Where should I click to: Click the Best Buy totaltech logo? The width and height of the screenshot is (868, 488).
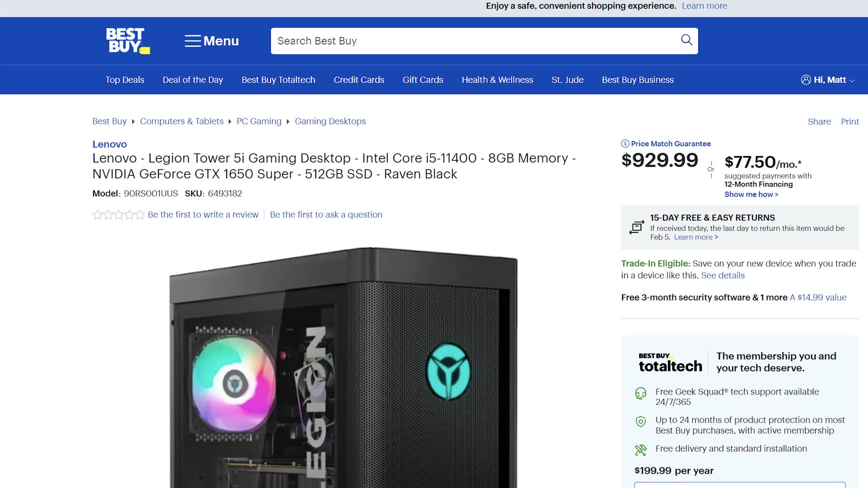[x=670, y=362]
